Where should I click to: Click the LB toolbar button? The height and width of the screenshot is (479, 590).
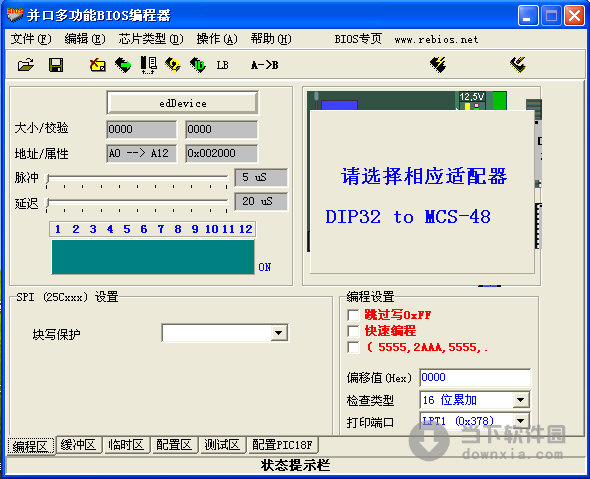(x=222, y=65)
